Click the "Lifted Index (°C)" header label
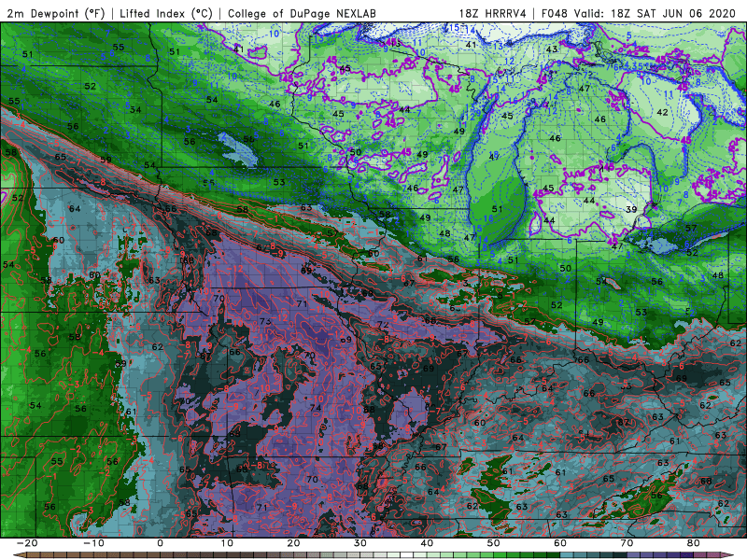Screen dimensions: 747x560 (166, 13)
